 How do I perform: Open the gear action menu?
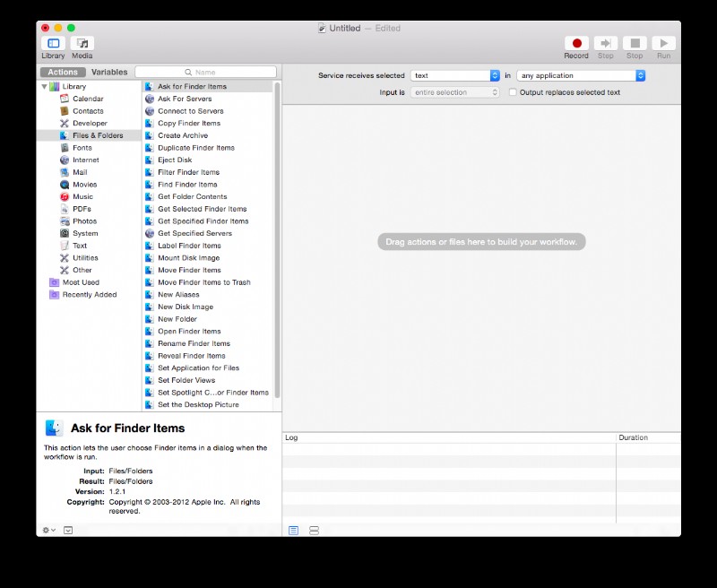[45, 531]
